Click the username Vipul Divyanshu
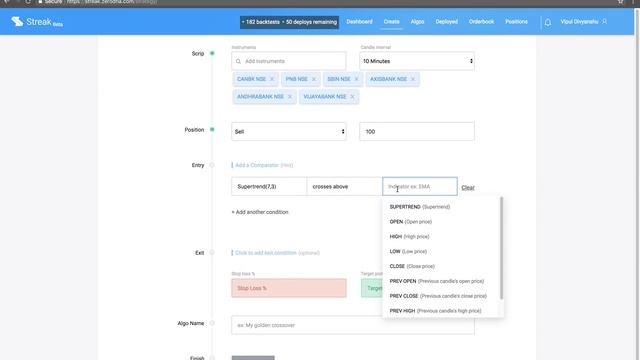 579,22
